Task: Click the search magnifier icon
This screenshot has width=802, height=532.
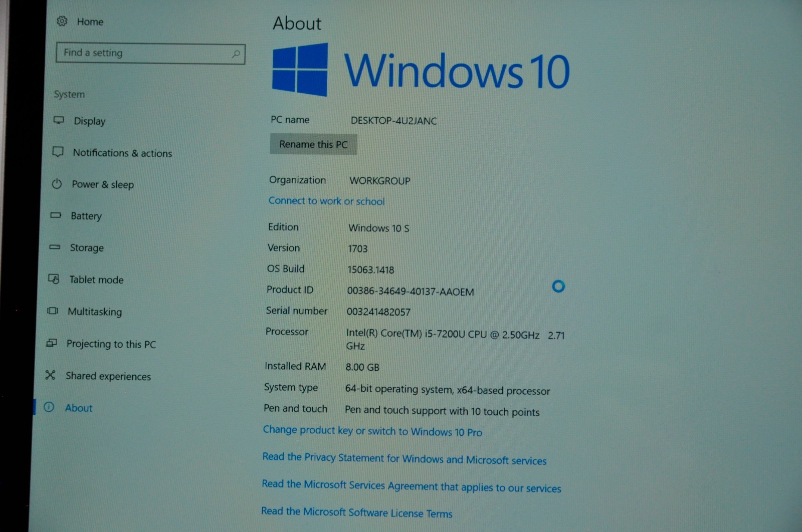Action: click(236, 54)
